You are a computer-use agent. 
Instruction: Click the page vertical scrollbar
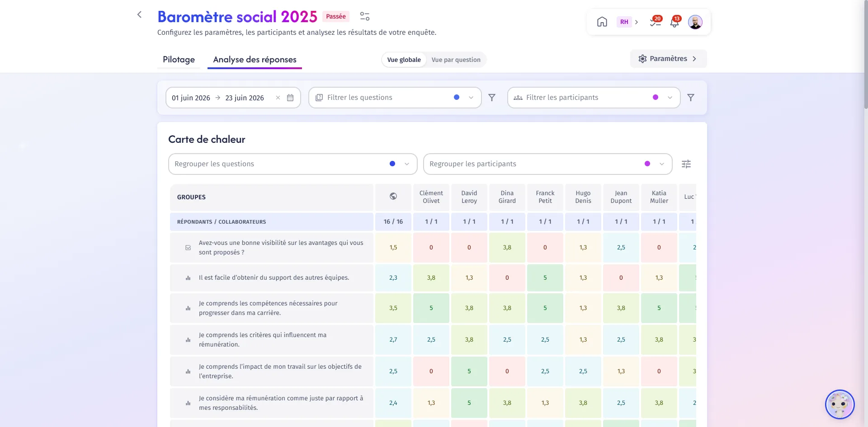tap(866, 54)
